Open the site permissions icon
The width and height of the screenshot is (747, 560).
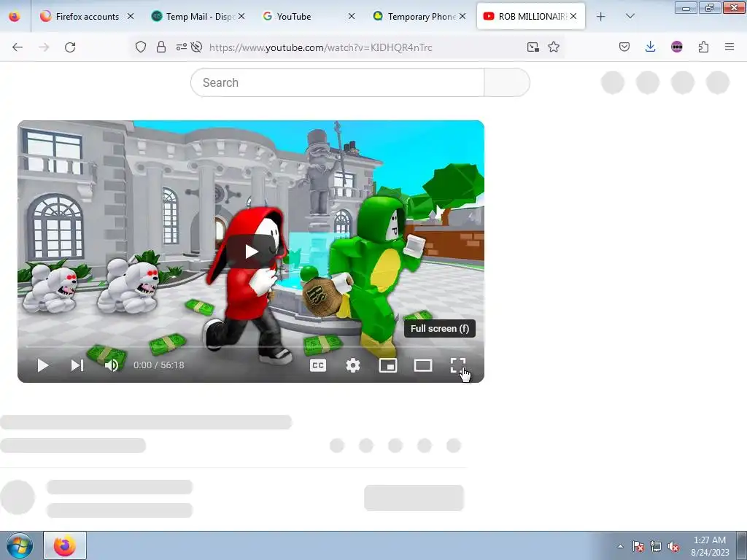tap(182, 47)
